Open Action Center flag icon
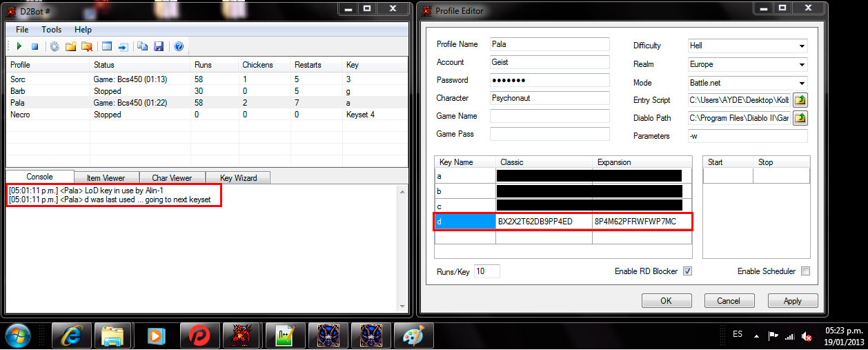 click(774, 336)
